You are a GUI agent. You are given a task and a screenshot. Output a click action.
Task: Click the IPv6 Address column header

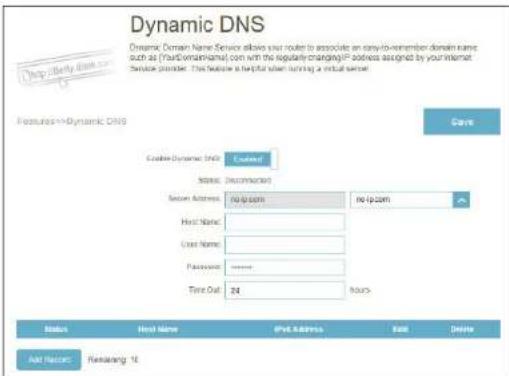click(298, 329)
